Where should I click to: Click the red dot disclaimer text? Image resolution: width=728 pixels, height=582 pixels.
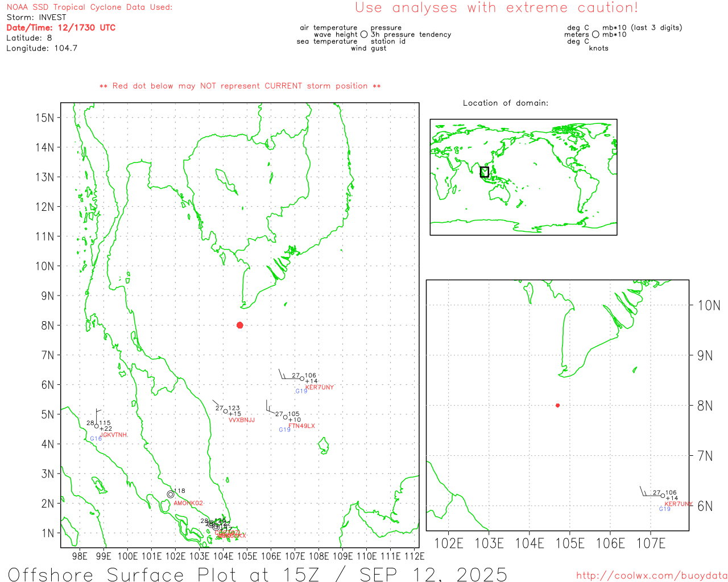(x=240, y=86)
